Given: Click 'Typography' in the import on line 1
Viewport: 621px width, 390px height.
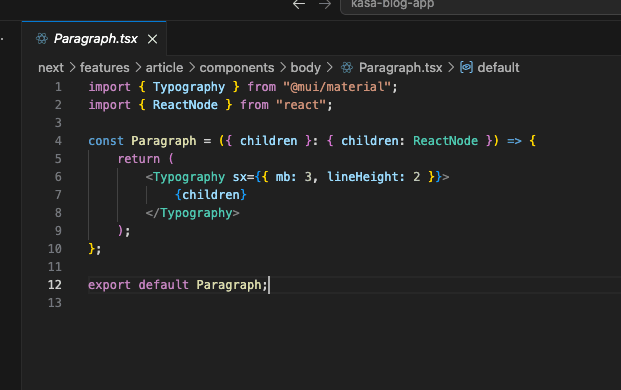Looking at the screenshot, I should pos(189,87).
